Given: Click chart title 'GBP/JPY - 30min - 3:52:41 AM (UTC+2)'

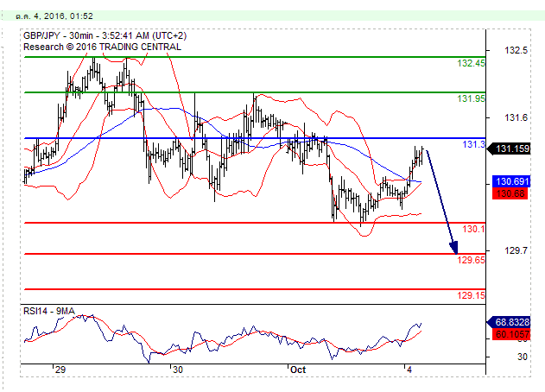Looking at the screenshot, I should pyautogui.click(x=105, y=35).
